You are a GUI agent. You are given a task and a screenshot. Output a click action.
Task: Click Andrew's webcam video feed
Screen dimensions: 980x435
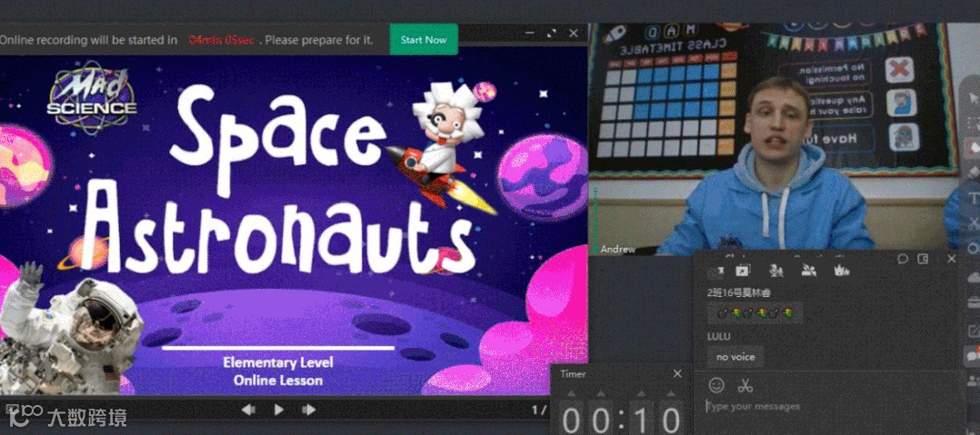click(x=775, y=139)
